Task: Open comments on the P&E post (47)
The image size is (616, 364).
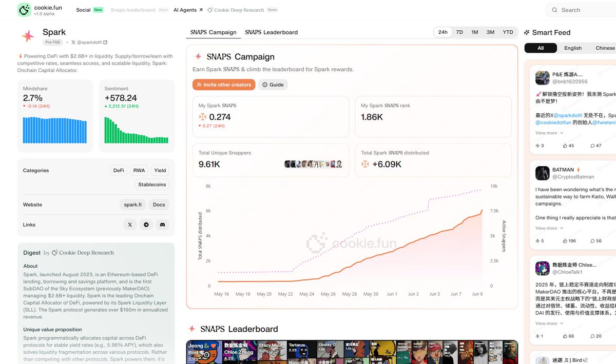Action: (593, 146)
